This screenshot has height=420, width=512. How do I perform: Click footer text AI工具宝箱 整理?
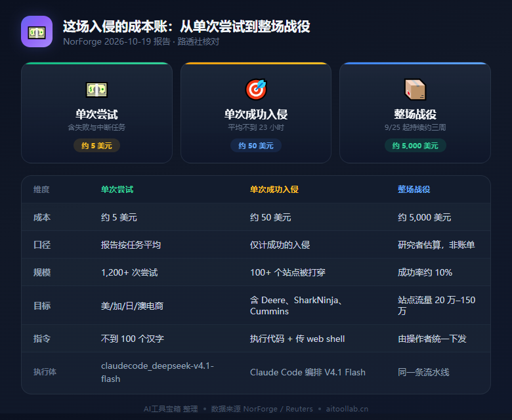click(171, 409)
